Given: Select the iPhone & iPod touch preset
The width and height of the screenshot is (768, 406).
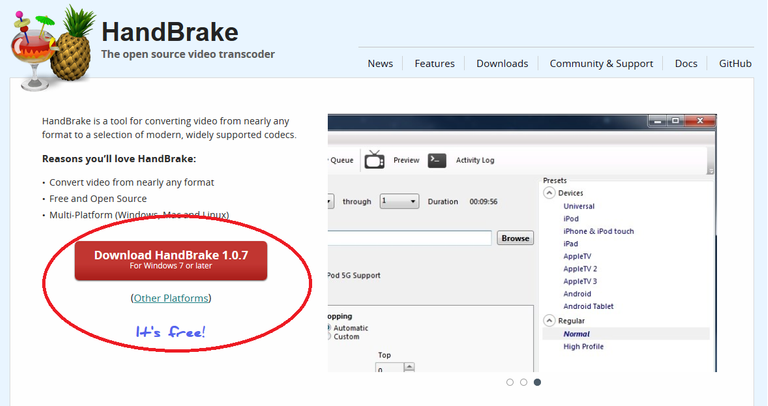Looking at the screenshot, I should coord(598,231).
